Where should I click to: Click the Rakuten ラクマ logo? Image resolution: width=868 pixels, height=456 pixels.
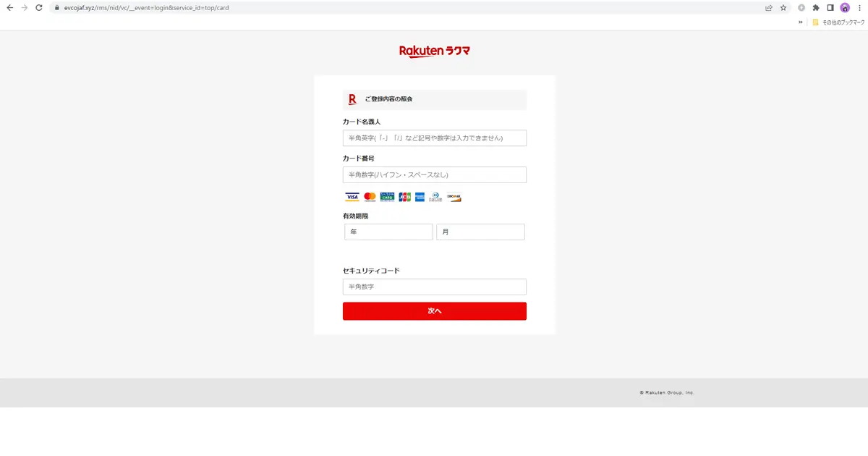(435, 51)
